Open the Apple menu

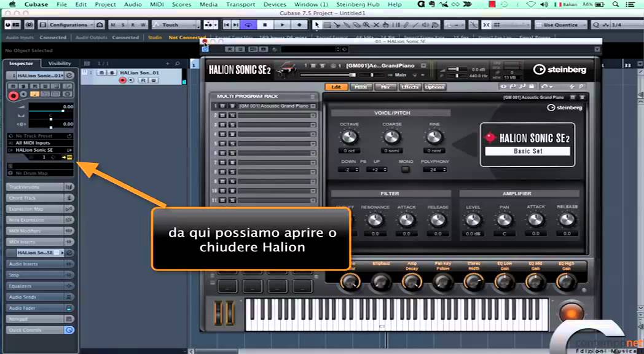pos(12,4)
